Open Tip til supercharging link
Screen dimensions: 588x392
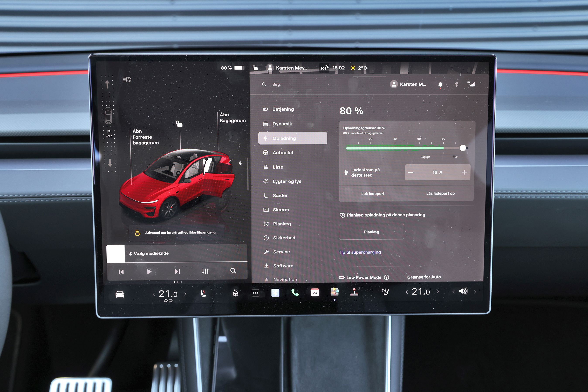click(x=360, y=252)
